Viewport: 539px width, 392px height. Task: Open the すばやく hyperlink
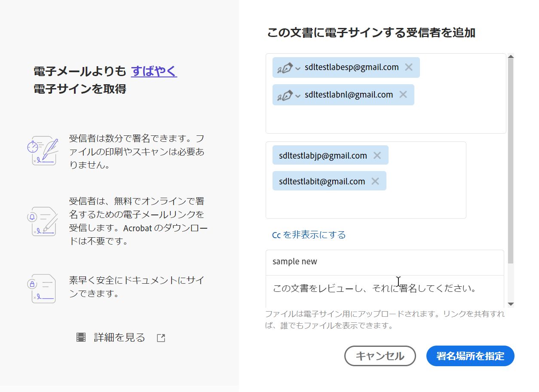(153, 71)
